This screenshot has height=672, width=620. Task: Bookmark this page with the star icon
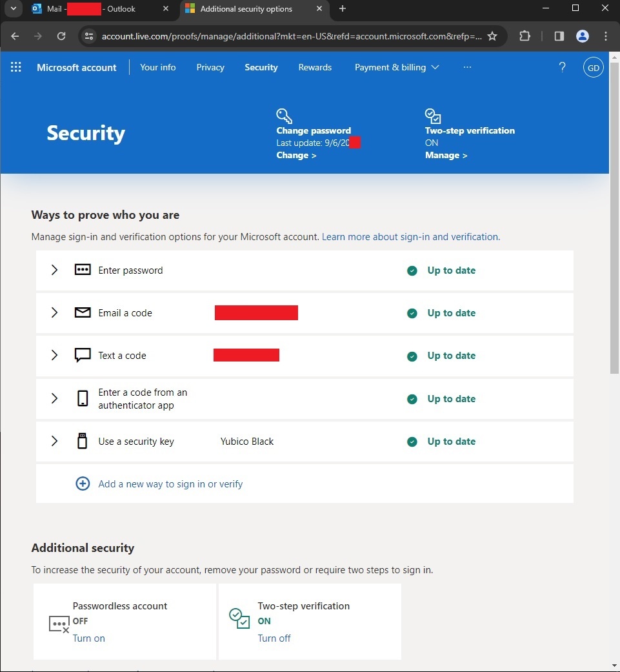(492, 36)
